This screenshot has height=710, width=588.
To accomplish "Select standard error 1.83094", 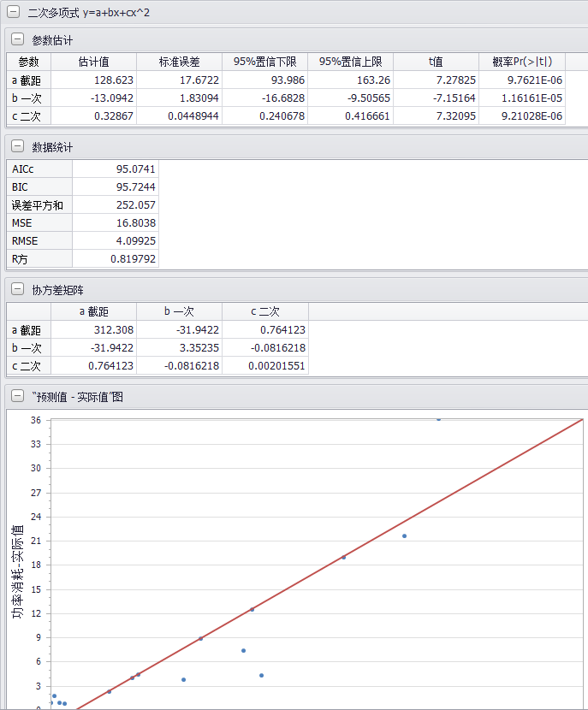I will 180,98.
